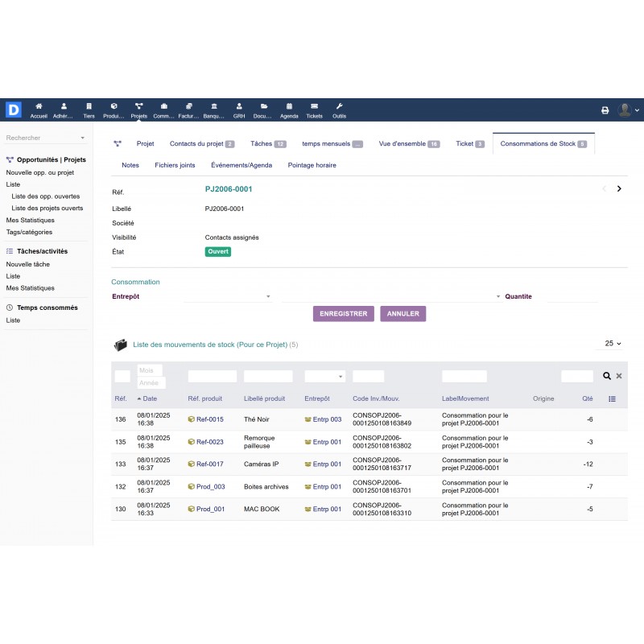Click the Tiers building icon

(x=89, y=106)
